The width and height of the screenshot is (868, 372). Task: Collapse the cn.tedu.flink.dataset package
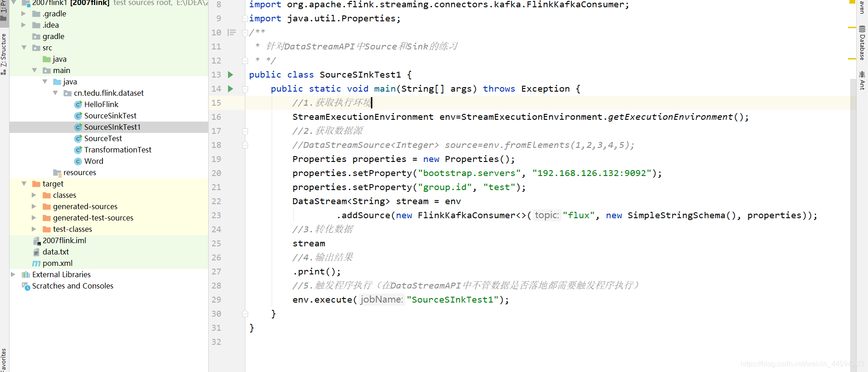[55, 93]
